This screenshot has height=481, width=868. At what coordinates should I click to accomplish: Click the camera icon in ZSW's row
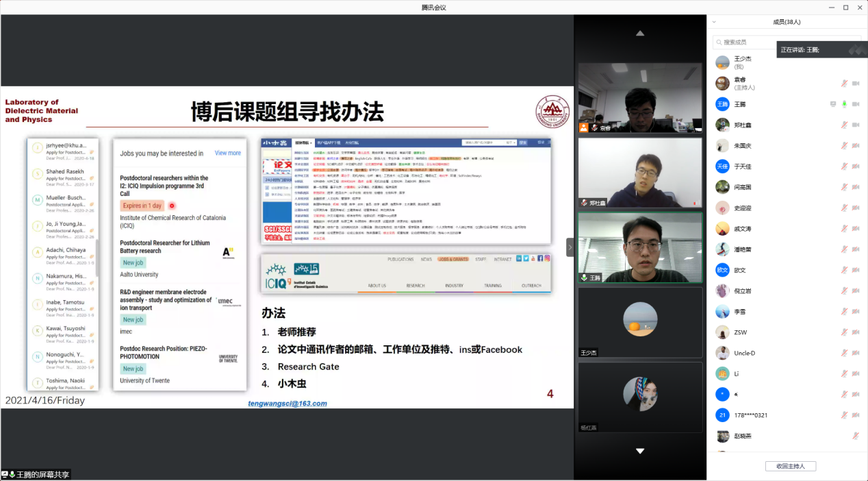tap(856, 332)
